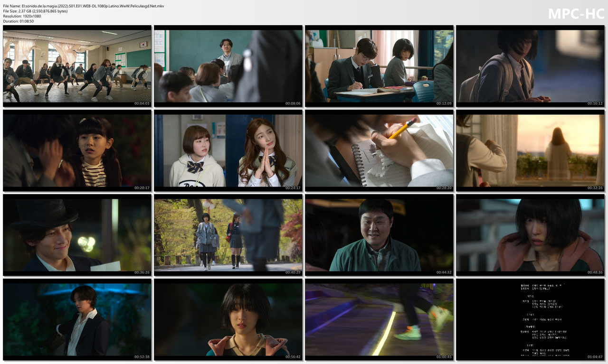Screen dimensions: 608x364
Task: Open the pencil-drawing thumbnail at 00:28:20
Action: (379, 150)
